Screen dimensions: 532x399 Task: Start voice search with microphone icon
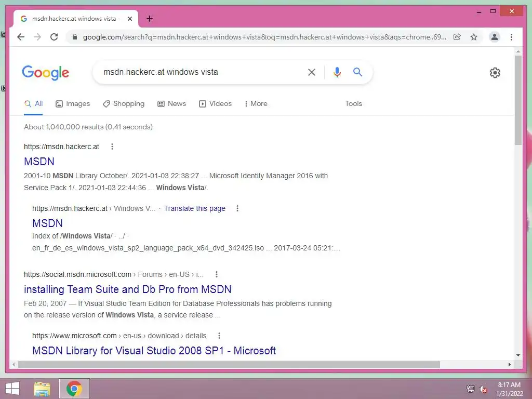point(337,72)
